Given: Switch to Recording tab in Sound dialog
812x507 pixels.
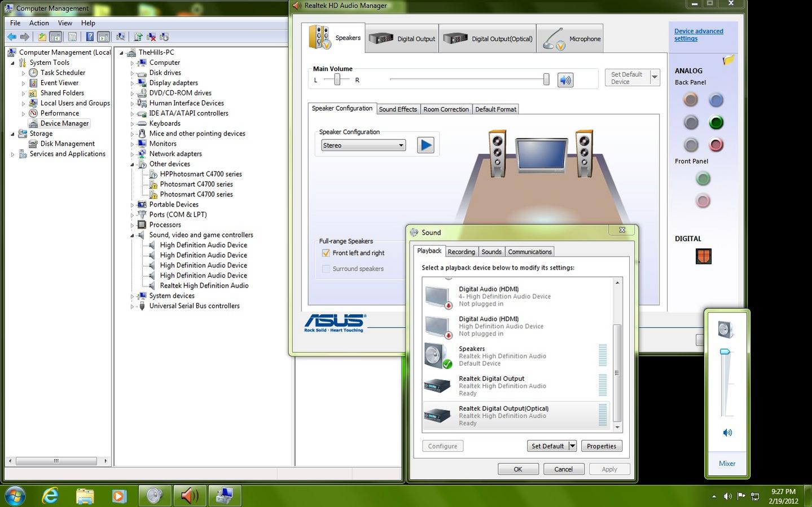Looking at the screenshot, I should pos(461,252).
